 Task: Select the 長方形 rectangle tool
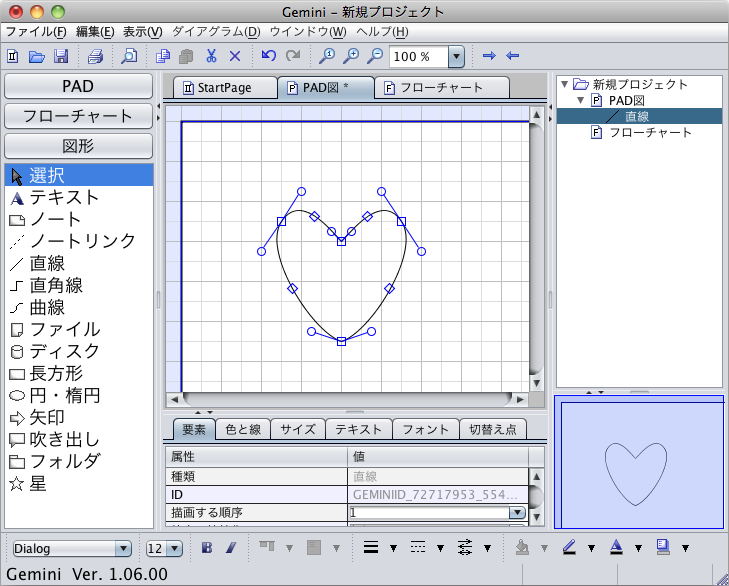point(79,374)
